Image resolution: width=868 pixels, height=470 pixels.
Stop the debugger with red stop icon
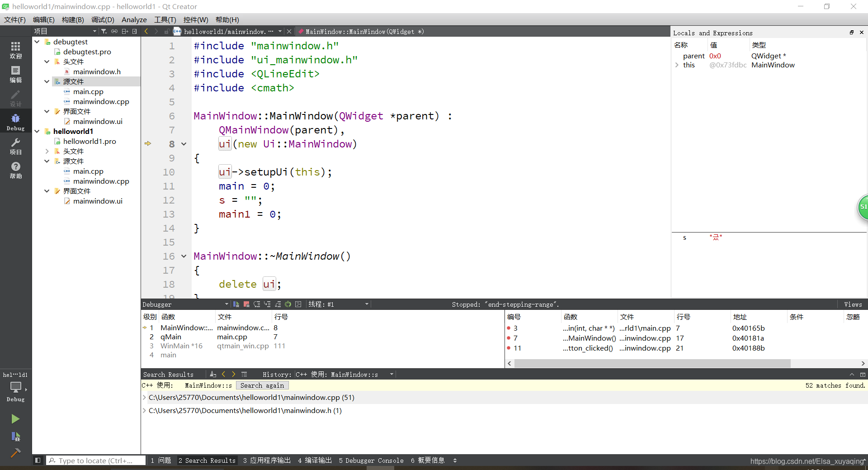point(246,304)
